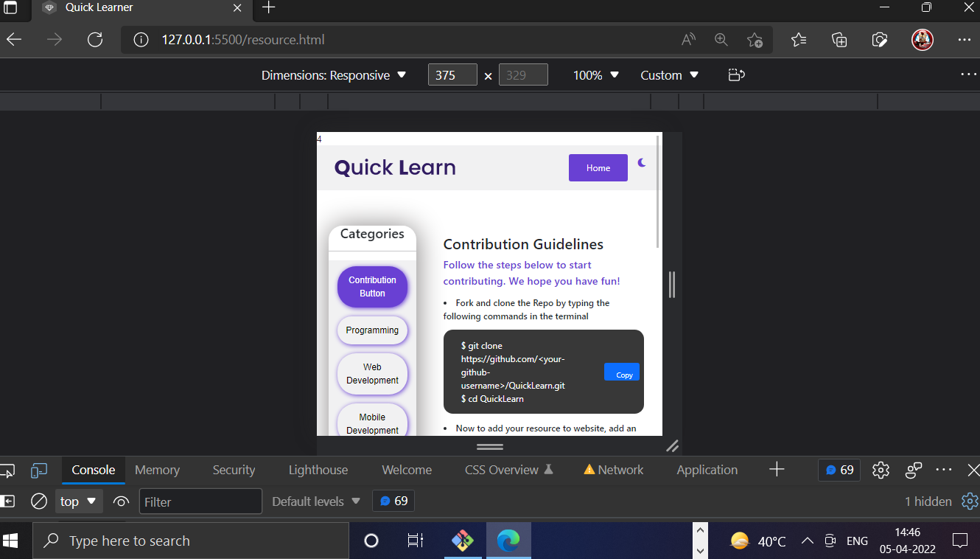Switch to the Security tab

[234, 470]
